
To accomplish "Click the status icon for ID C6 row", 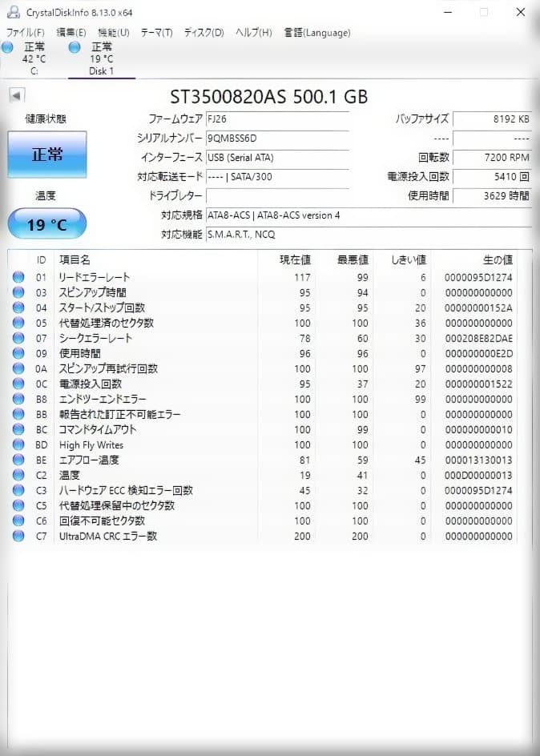I will (18, 521).
